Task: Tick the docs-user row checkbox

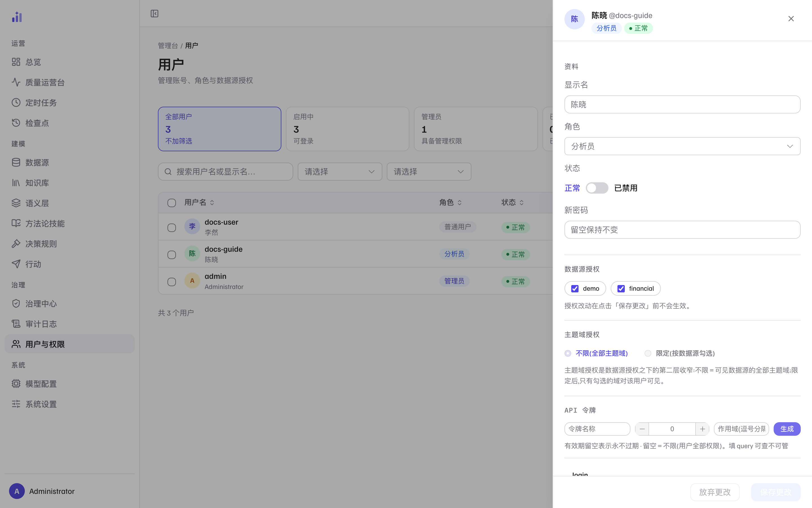Action: pyautogui.click(x=171, y=228)
